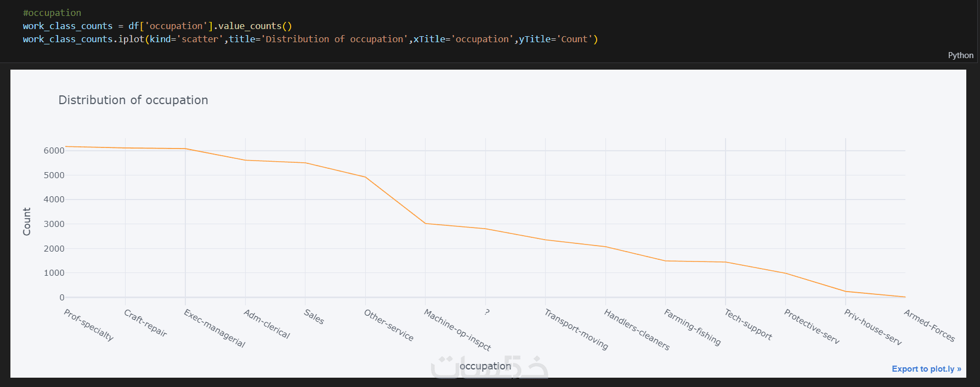Click the Machine-op-inspct axis label
980x387 pixels.
(457, 329)
